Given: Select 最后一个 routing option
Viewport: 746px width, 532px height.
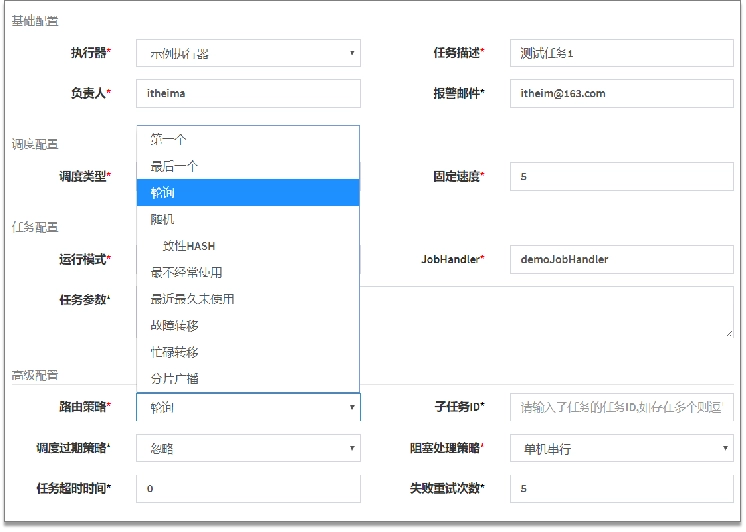Looking at the screenshot, I should [248, 166].
